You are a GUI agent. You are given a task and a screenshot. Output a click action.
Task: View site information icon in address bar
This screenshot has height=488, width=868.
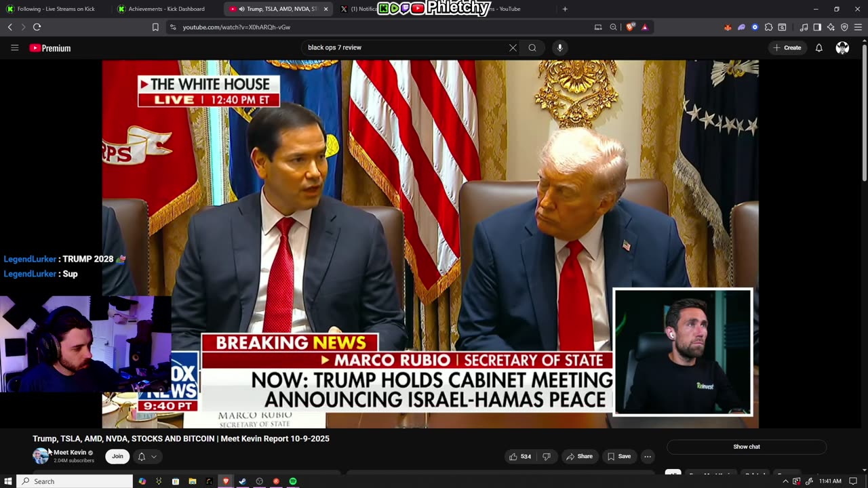173,27
